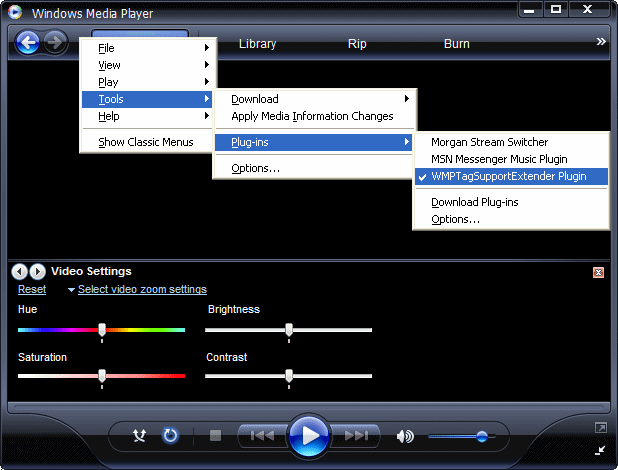Open Options from the Tools submenu
Image resolution: width=618 pixels, height=470 pixels.
314,168
